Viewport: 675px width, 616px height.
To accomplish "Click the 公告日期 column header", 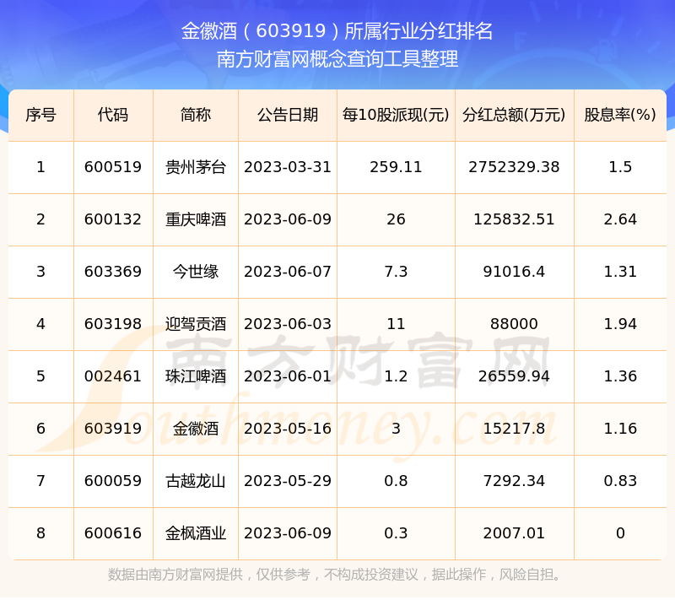I will (x=288, y=115).
